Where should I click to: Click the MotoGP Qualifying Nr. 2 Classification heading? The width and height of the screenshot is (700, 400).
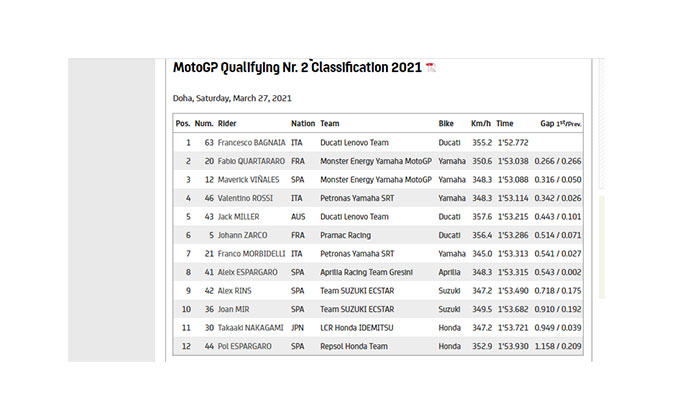(297, 68)
